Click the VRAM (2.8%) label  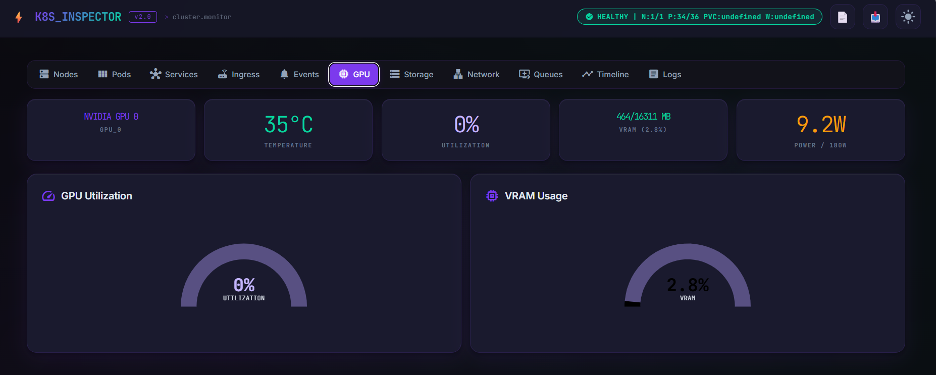644,130
